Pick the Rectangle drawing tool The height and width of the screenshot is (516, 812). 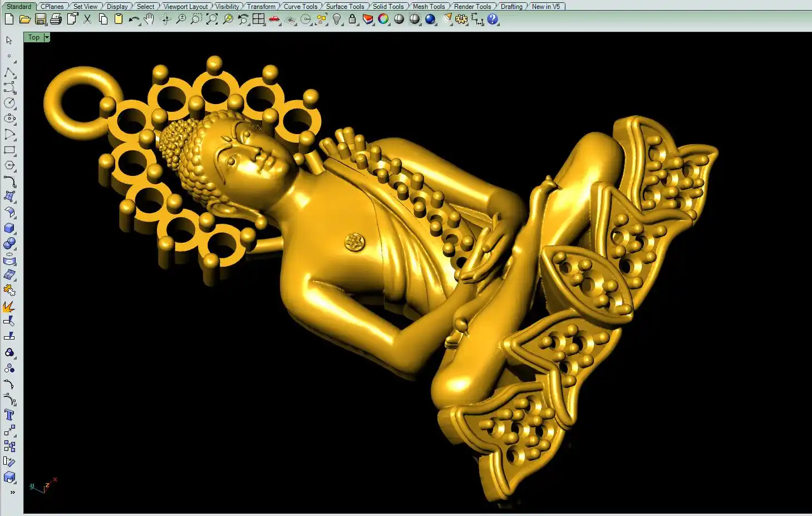pos(9,150)
